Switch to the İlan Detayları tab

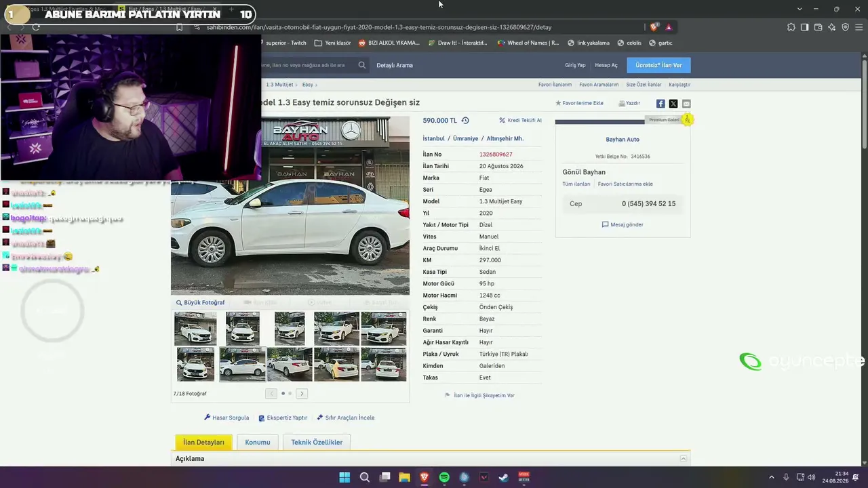tap(203, 442)
